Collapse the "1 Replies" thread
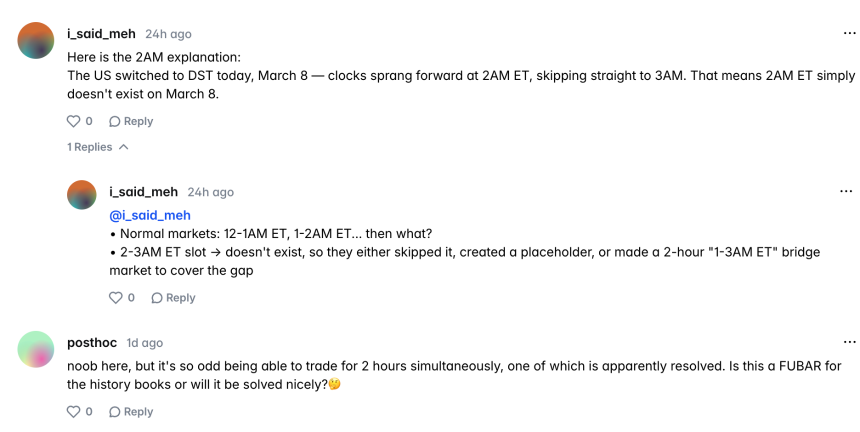860x432 pixels. tap(98, 147)
